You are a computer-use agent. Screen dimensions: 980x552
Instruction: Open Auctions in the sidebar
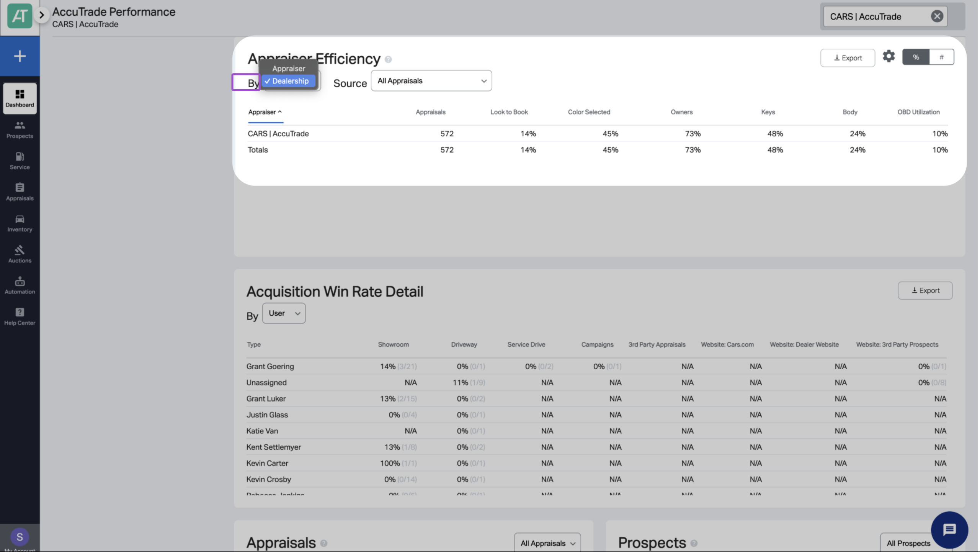(x=20, y=254)
